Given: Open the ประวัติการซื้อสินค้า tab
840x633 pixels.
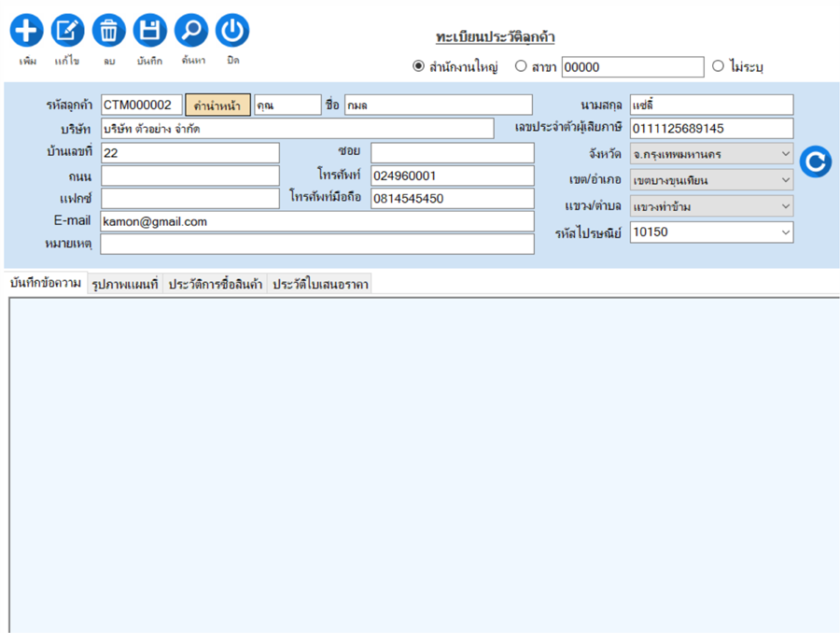Looking at the screenshot, I should [x=215, y=285].
